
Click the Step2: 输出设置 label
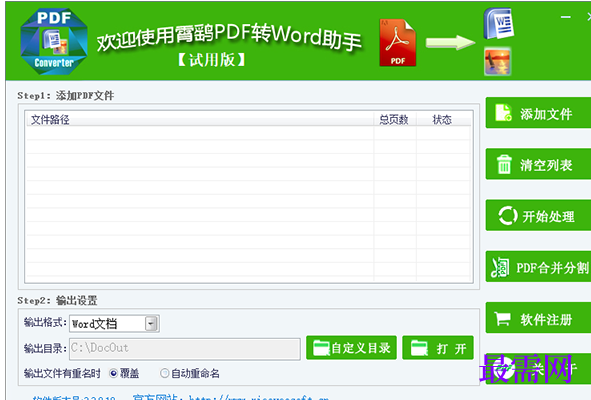[57, 300]
